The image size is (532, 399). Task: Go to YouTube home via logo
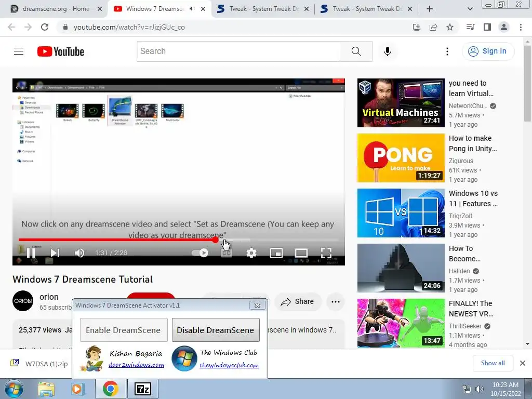61,51
